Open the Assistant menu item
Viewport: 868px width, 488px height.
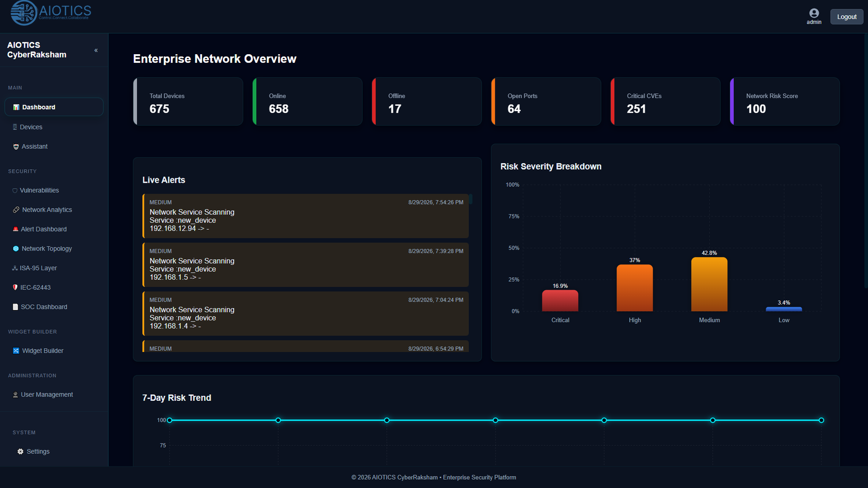pyautogui.click(x=54, y=146)
